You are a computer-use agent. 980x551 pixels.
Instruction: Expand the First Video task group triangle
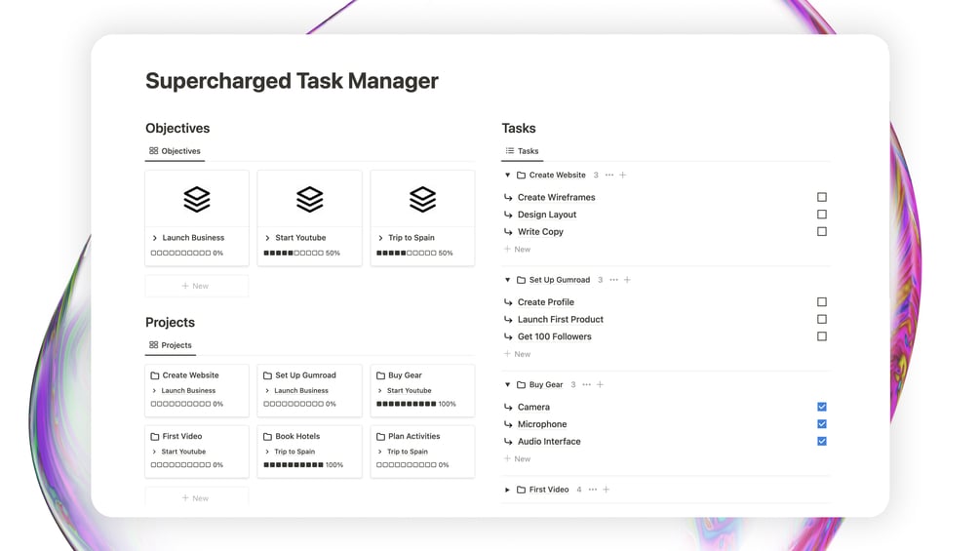pyautogui.click(x=507, y=490)
